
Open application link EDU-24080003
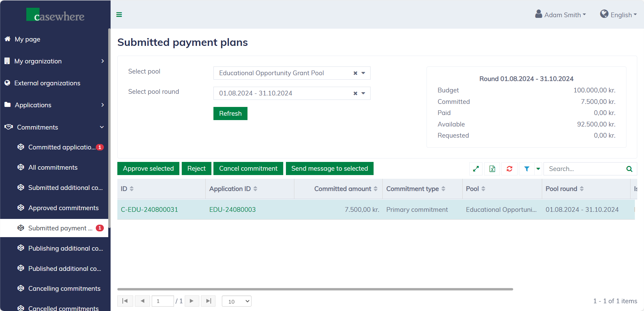coord(232,209)
